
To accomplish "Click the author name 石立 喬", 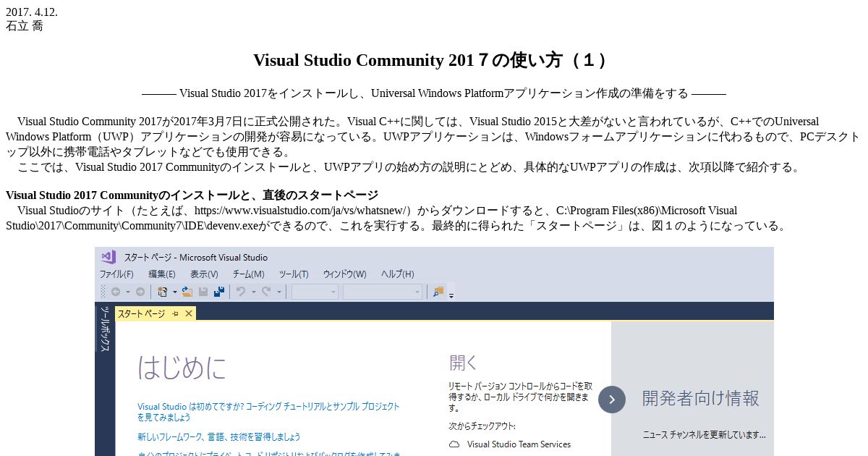I will pos(25,26).
